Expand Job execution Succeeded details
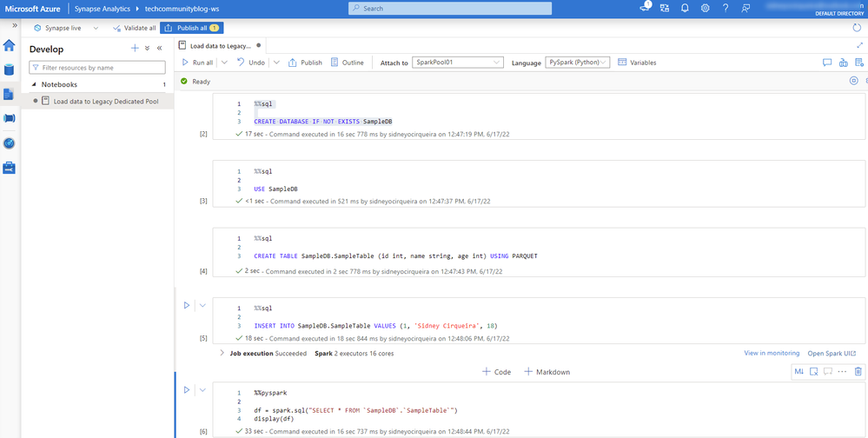 (x=222, y=353)
